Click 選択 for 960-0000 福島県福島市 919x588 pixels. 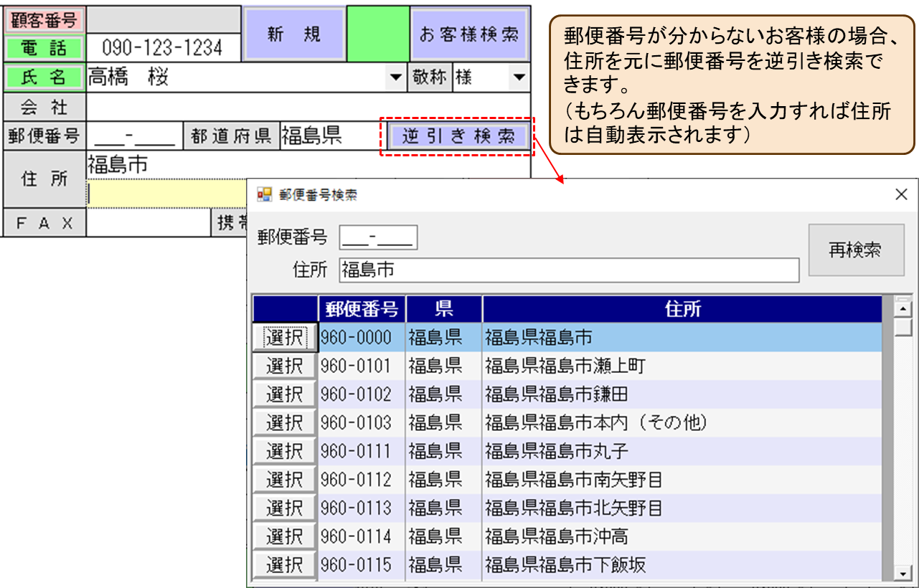click(285, 337)
